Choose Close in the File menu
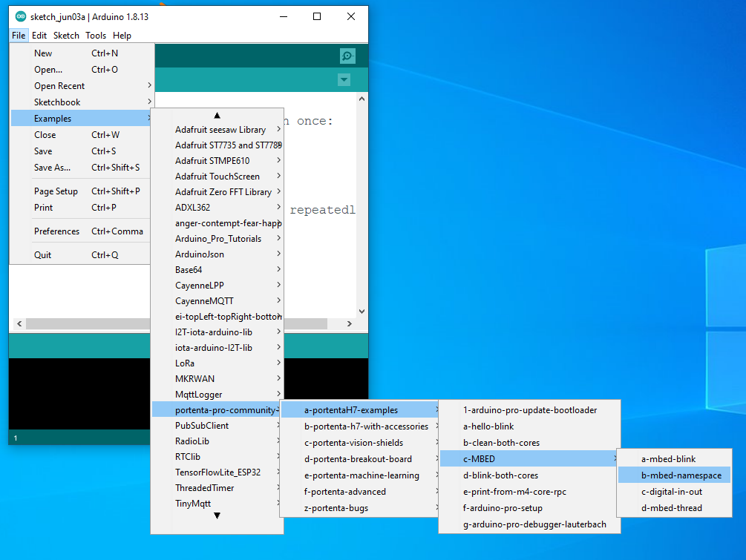 pyautogui.click(x=82, y=135)
